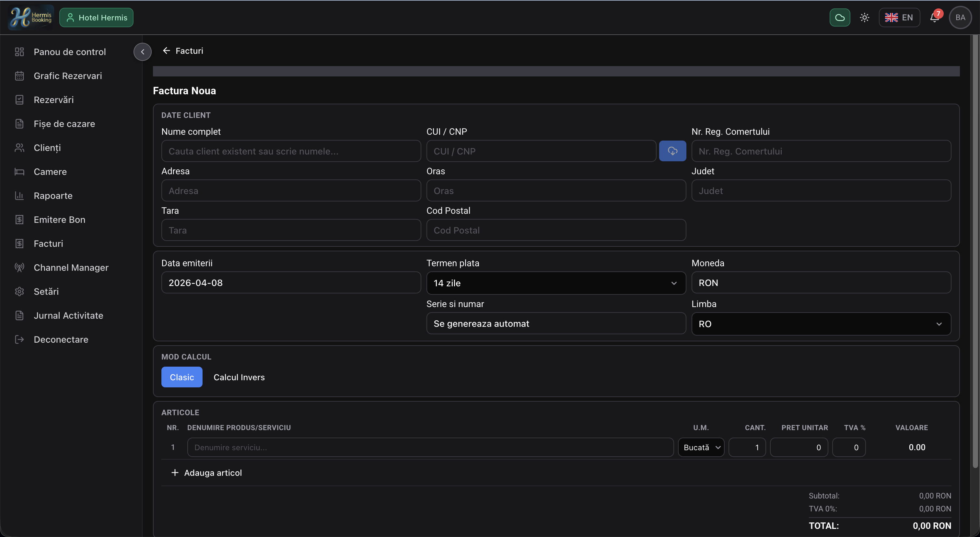Viewport: 980px width, 537px height.
Task: Open notifications via the bell icon
Action: 934,17
